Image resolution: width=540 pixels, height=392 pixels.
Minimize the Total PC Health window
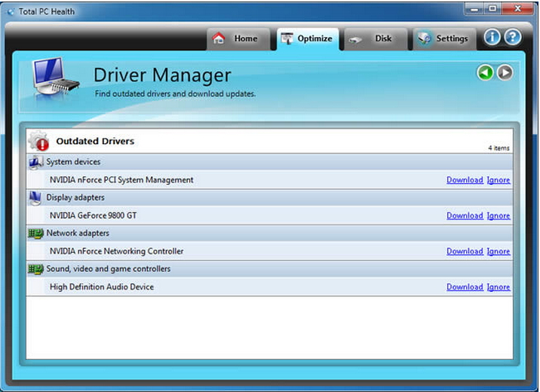point(474,9)
